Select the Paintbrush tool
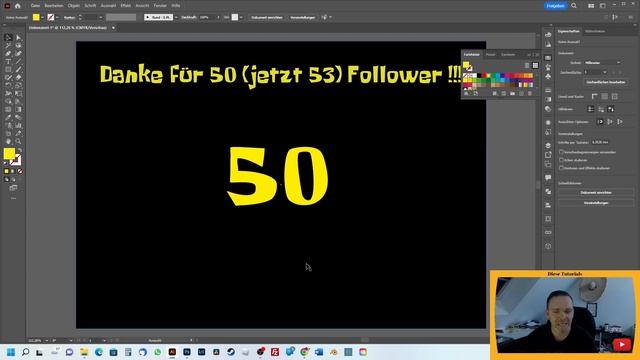Viewport: 640px width, 360px height. point(18,69)
